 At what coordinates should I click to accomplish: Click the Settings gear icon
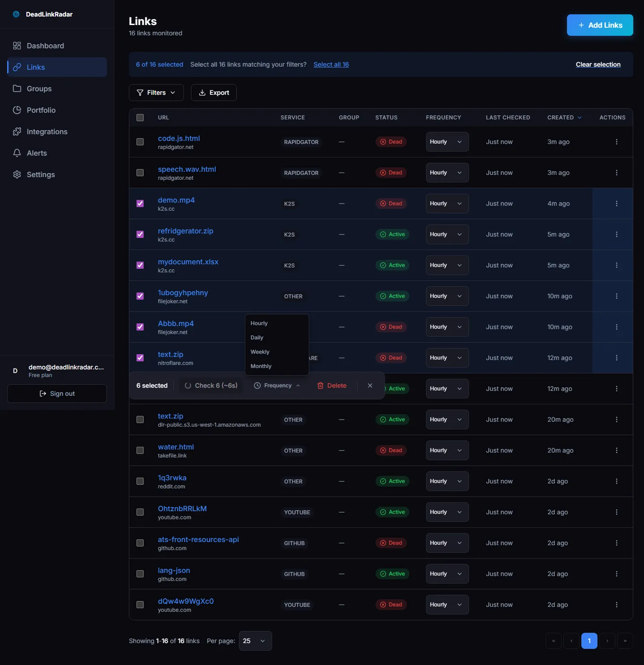pos(17,174)
